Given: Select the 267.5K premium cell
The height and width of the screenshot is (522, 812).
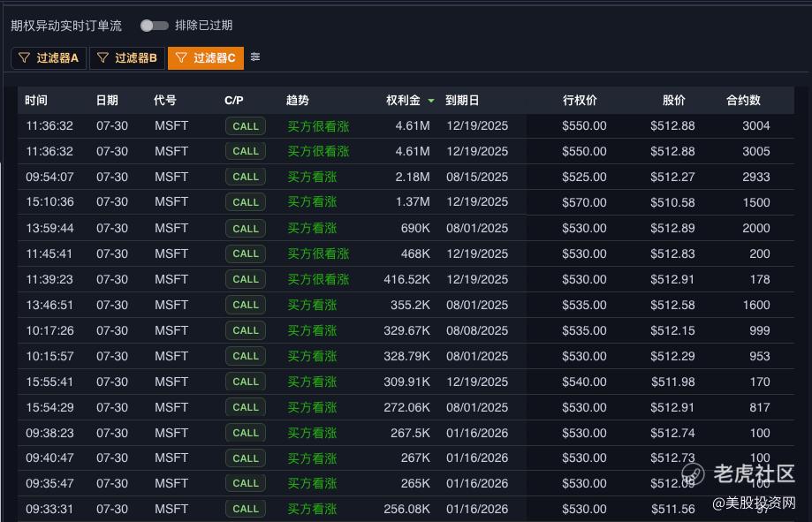Looking at the screenshot, I should click(410, 433).
